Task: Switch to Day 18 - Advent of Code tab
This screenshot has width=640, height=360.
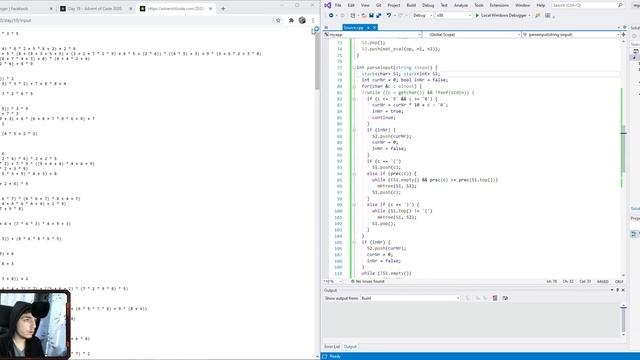Action: (95, 9)
